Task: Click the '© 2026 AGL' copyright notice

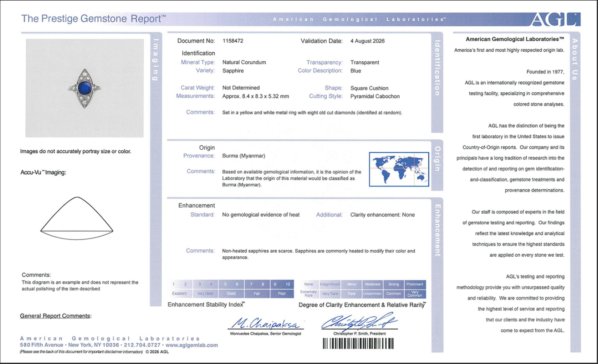Action: pyautogui.click(x=157, y=352)
